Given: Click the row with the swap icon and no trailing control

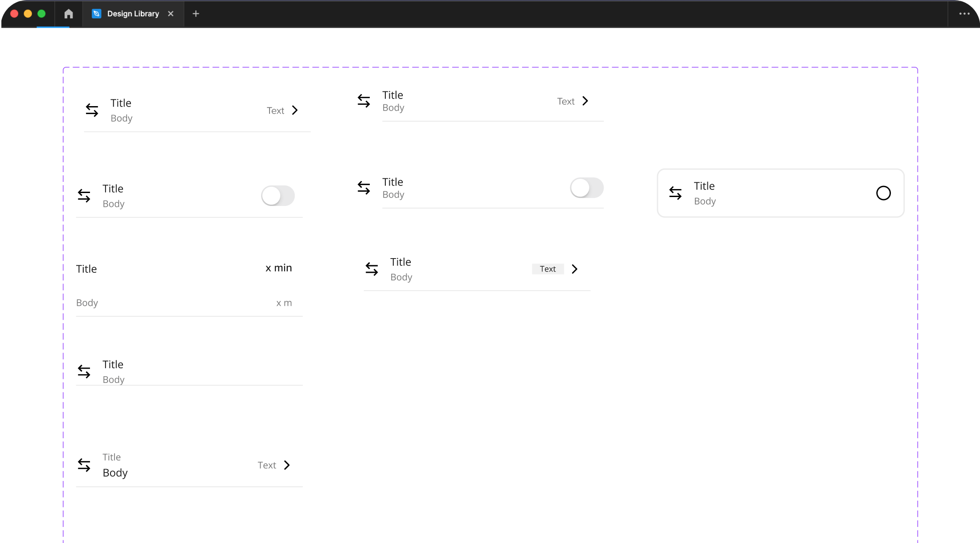Looking at the screenshot, I should (189, 371).
